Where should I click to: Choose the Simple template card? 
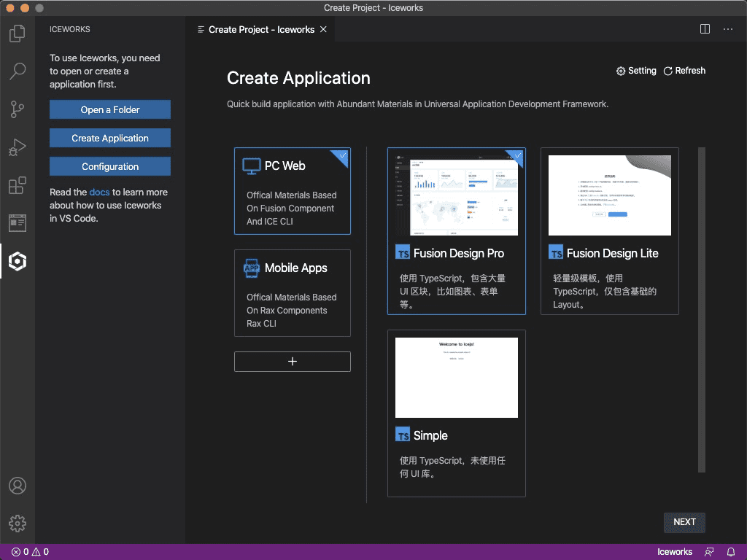click(x=457, y=413)
